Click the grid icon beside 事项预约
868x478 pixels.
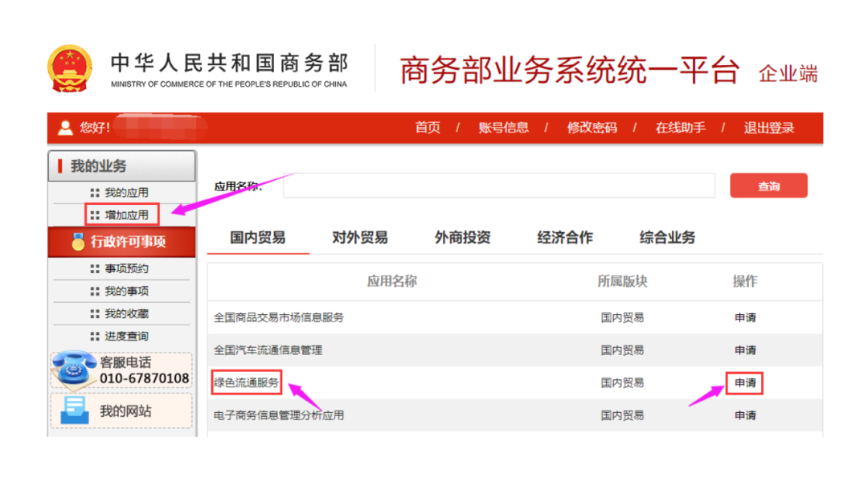click(95, 269)
